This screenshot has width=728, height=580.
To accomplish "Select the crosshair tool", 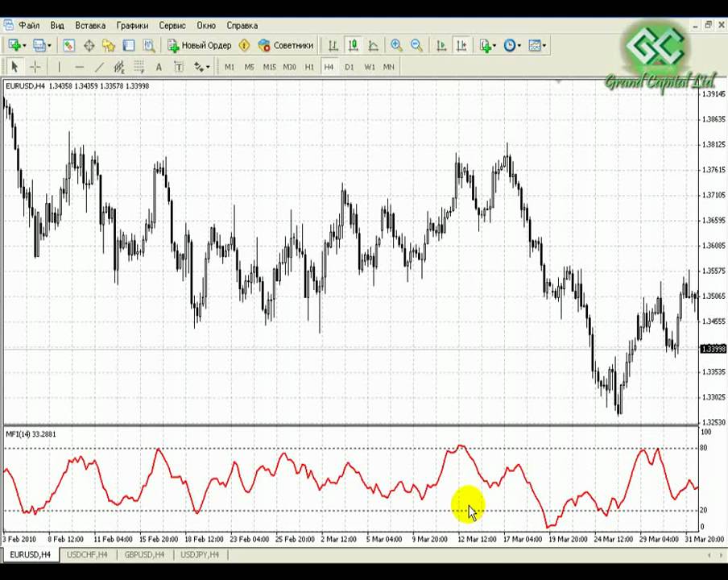I will click(x=35, y=67).
